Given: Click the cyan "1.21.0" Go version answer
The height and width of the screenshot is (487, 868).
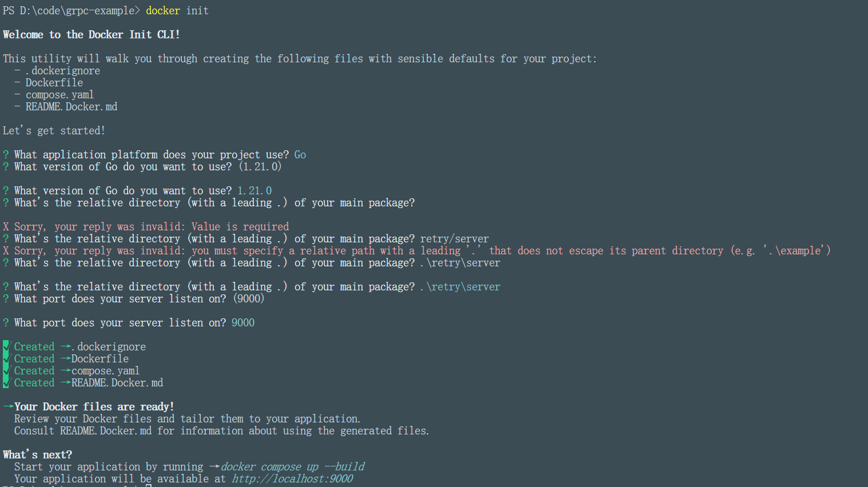Looking at the screenshot, I should coord(254,191).
